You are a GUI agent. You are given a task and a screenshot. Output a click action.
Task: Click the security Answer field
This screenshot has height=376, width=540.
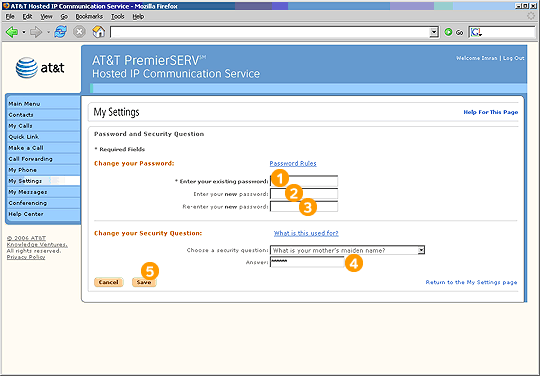pos(307,262)
